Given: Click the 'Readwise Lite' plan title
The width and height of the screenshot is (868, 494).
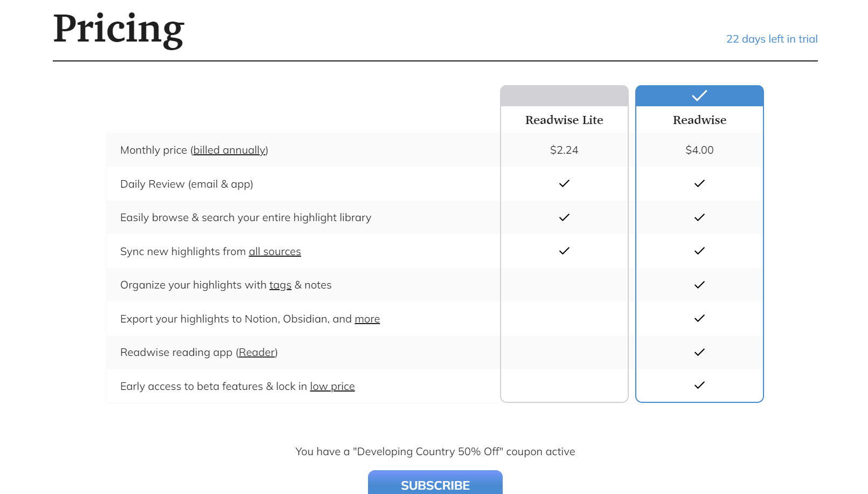Looking at the screenshot, I should (564, 120).
